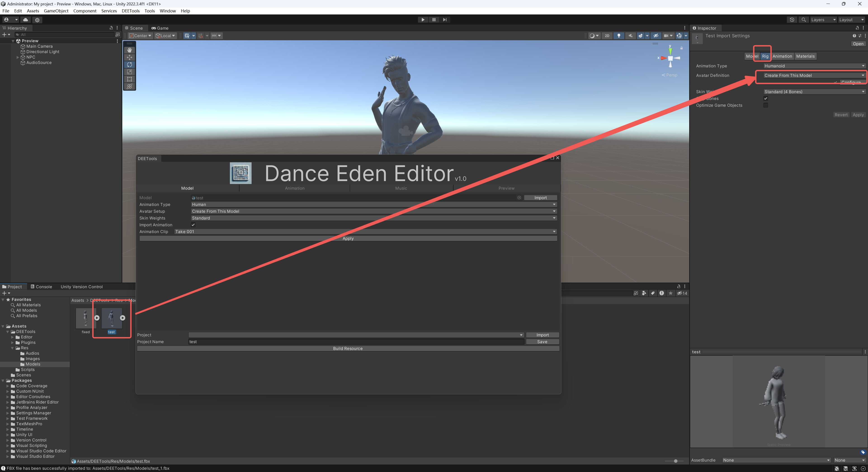Click the debug mode bug icon in status bar
This screenshot has height=472, width=868.
pos(837,469)
